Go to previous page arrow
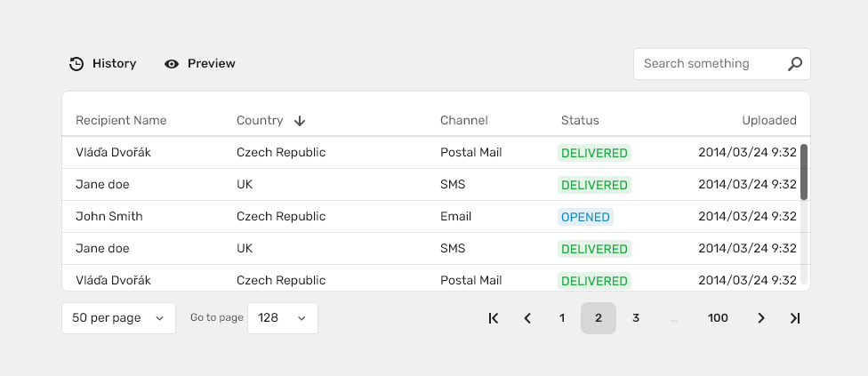Viewport: 868px width, 376px height. point(527,318)
